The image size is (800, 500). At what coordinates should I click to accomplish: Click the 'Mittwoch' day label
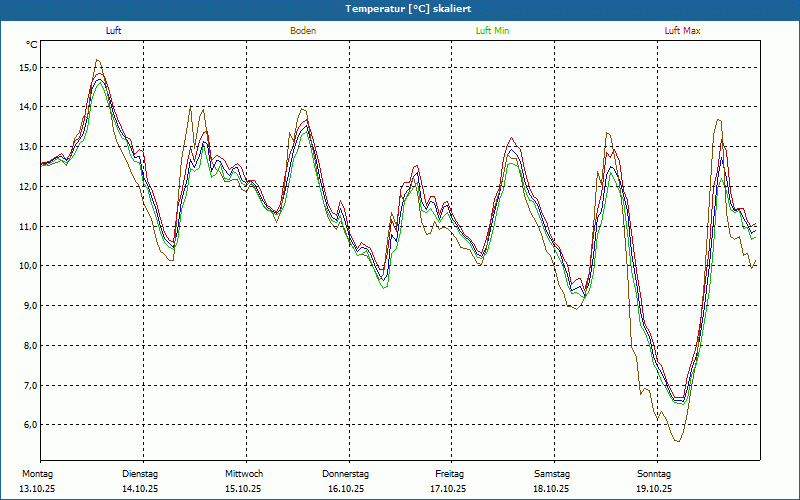243,473
